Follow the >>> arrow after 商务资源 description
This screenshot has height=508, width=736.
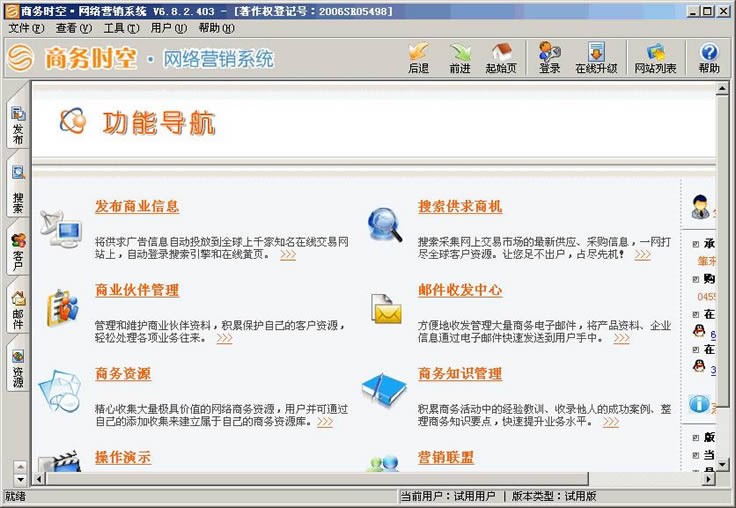click(x=325, y=422)
